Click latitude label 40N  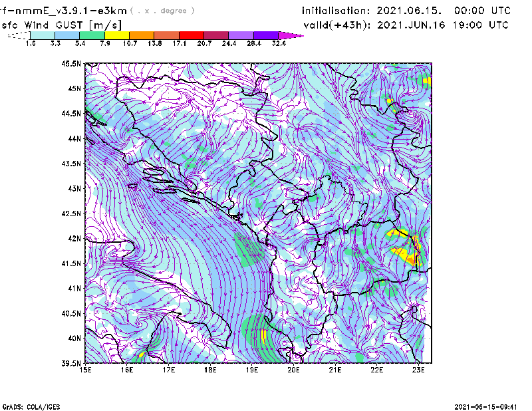(74, 339)
